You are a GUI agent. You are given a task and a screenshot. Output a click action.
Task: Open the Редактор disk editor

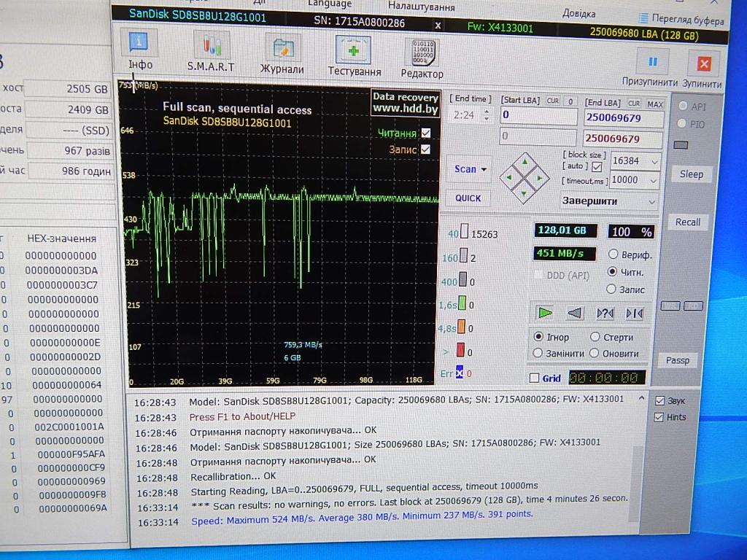point(422,52)
